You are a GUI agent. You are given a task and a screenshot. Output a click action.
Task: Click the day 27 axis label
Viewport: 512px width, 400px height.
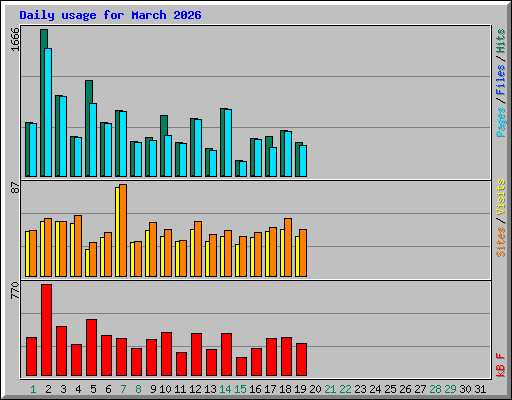tap(420, 389)
